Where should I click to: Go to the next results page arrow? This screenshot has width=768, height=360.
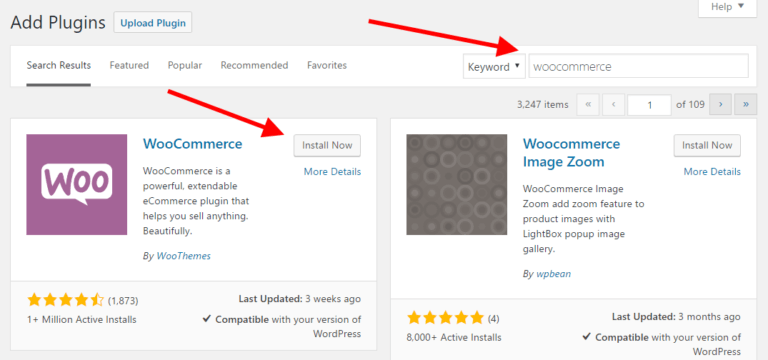(x=720, y=104)
